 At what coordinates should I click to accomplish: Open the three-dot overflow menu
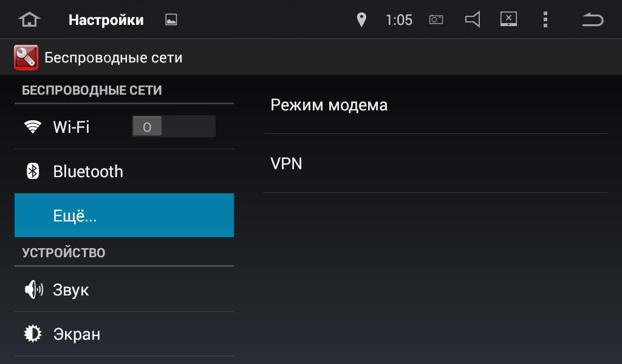(x=545, y=19)
